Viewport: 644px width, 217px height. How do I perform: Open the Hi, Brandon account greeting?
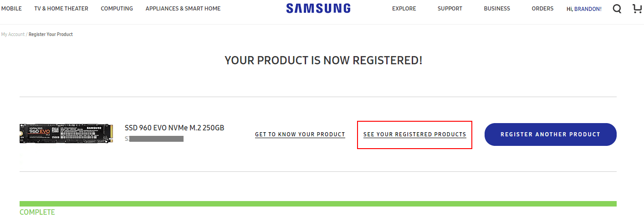pyautogui.click(x=584, y=9)
